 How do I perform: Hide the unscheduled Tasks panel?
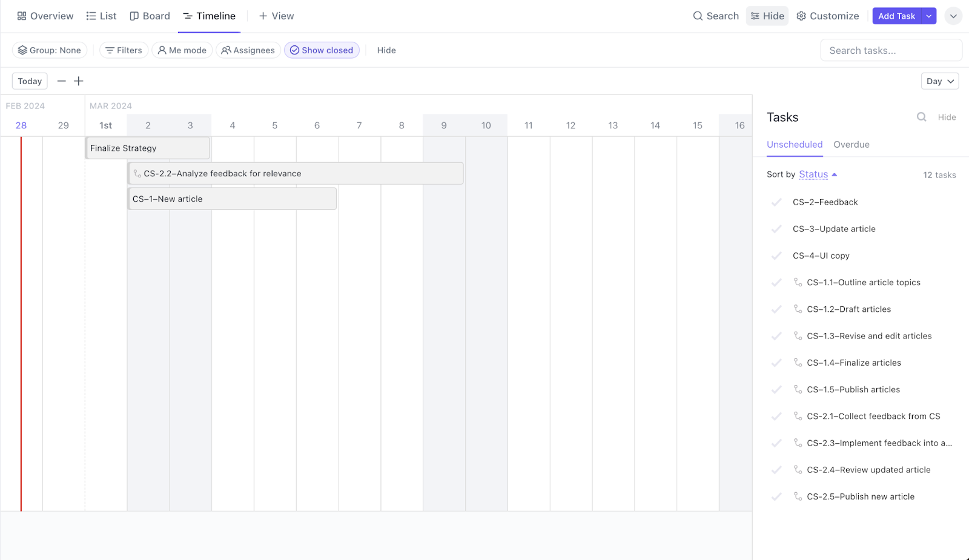(x=947, y=117)
